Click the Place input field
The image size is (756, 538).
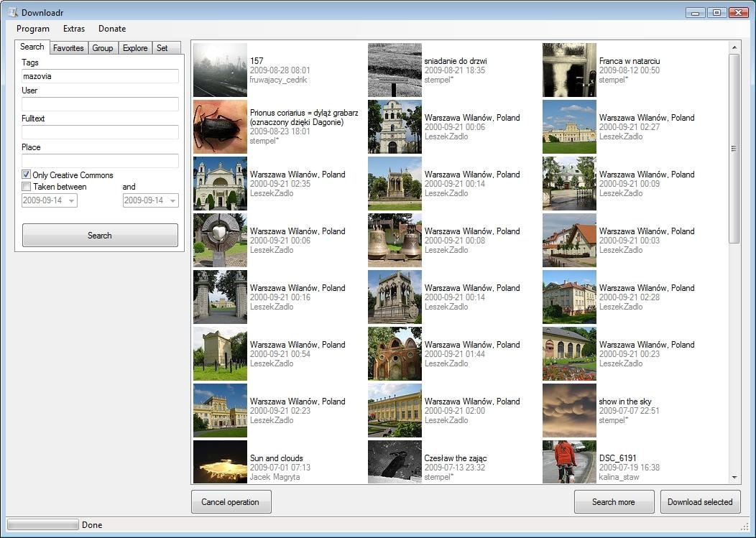(100, 160)
